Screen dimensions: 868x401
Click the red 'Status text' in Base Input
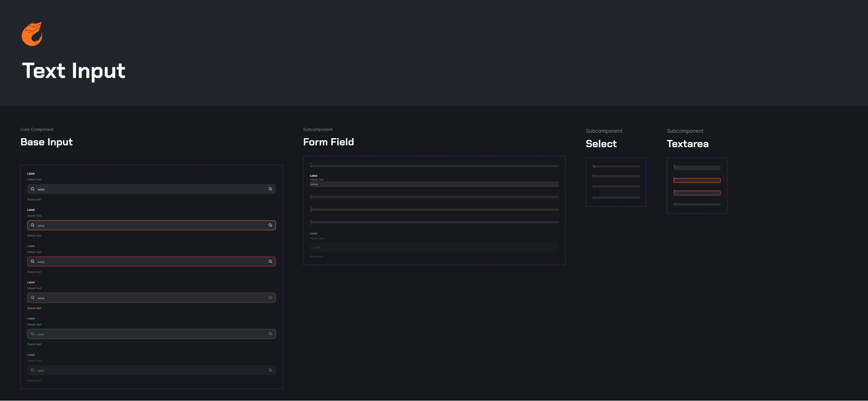pos(34,272)
